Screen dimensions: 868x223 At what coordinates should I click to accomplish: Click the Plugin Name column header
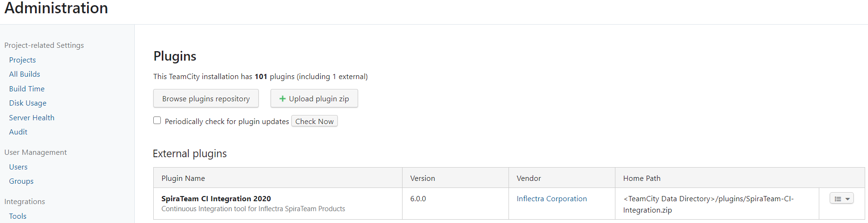pyautogui.click(x=183, y=178)
